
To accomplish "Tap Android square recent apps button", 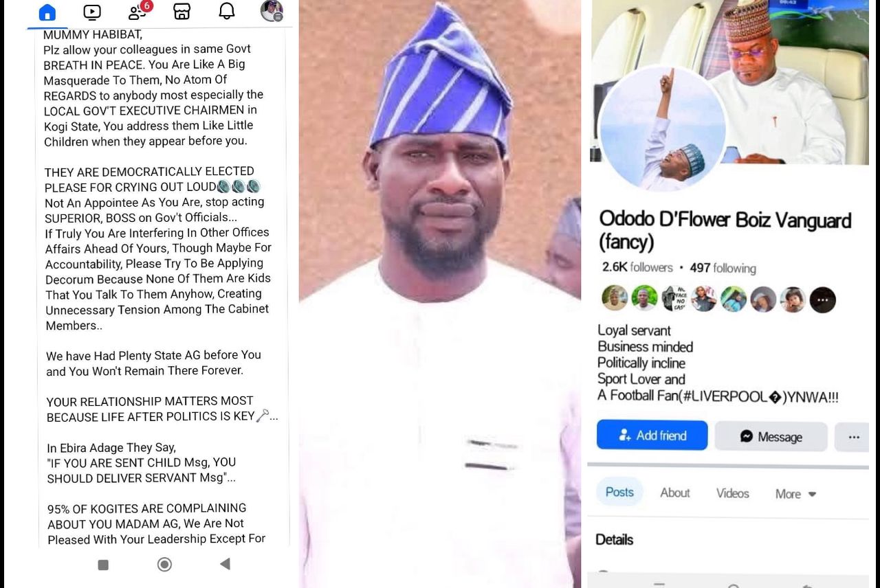I will click(x=103, y=565).
